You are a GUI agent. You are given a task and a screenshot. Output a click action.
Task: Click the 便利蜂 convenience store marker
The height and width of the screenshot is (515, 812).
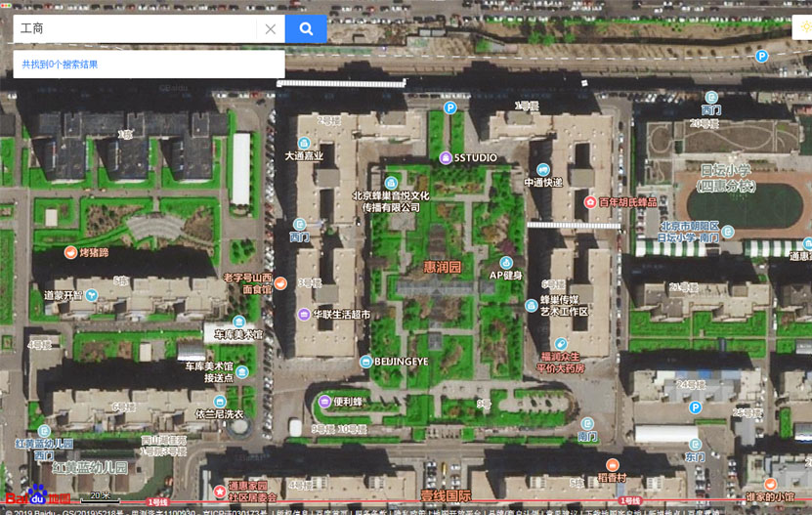[324, 402]
